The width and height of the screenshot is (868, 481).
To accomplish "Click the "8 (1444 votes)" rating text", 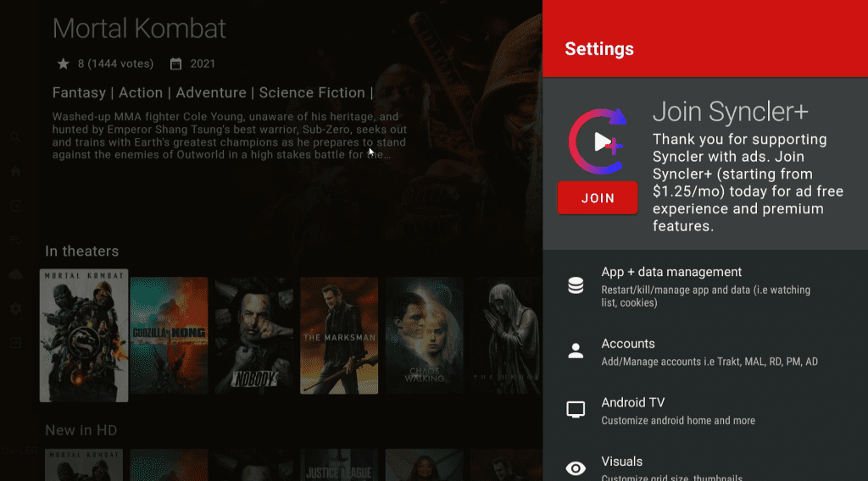I will 115,64.
